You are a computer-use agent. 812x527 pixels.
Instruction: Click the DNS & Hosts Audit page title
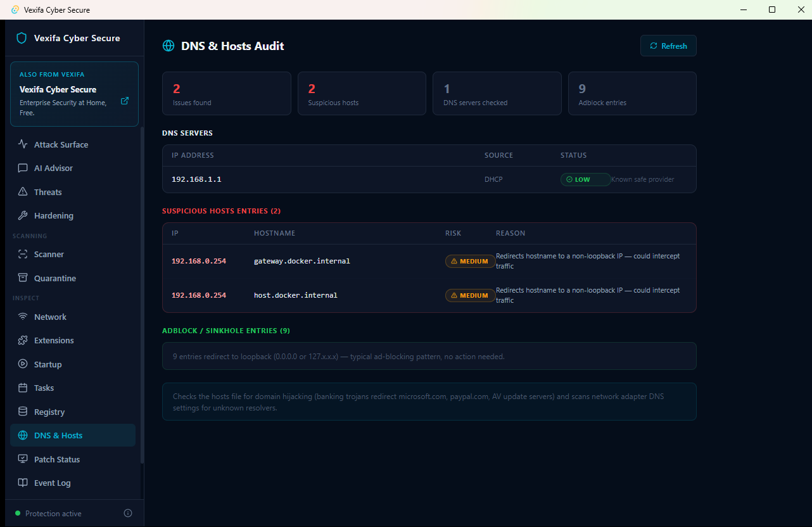click(x=233, y=46)
